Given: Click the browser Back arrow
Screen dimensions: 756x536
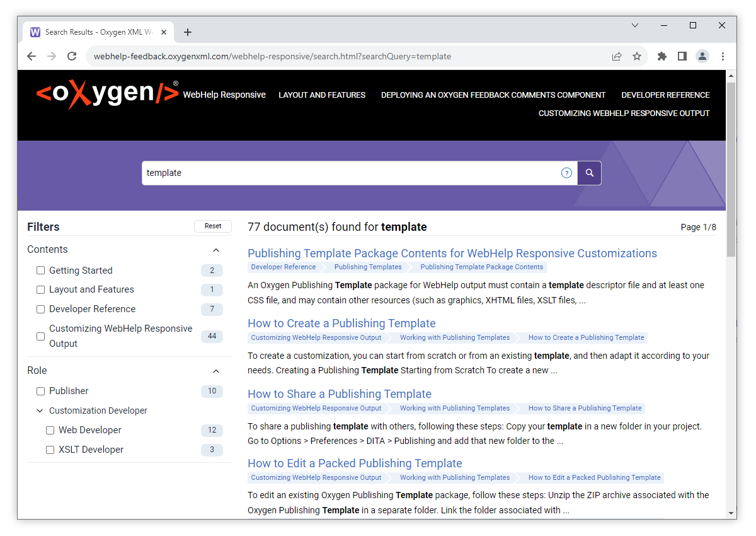Looking at the screenshot, I should tap(31, 56).
